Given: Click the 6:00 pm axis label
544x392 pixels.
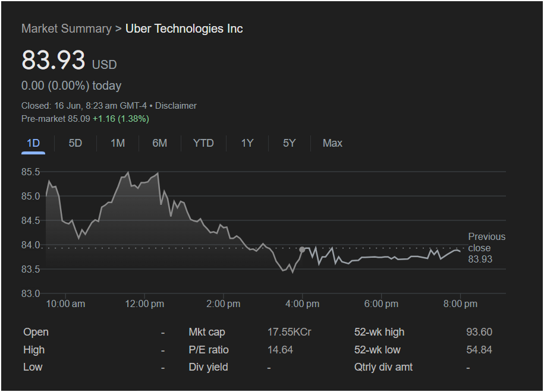Looking at the screenshot, I should point(381,304).
